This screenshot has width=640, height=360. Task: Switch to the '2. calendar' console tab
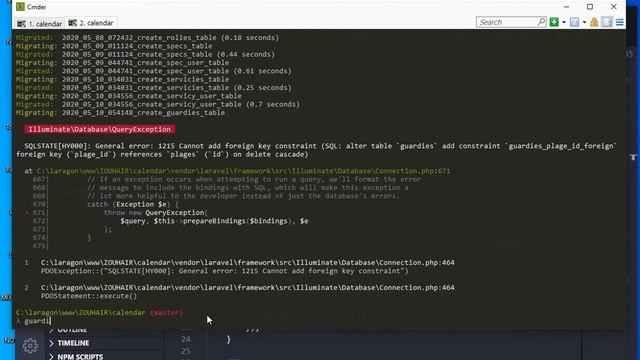[91, 23]
